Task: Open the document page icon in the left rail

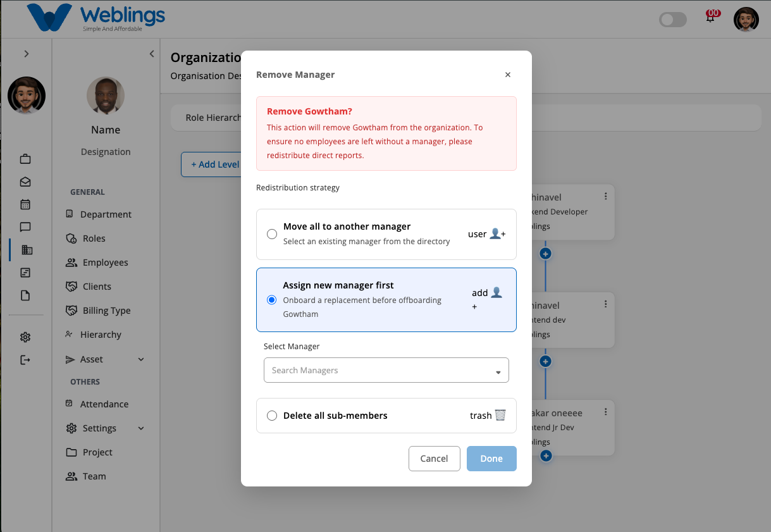Action: 25,295
